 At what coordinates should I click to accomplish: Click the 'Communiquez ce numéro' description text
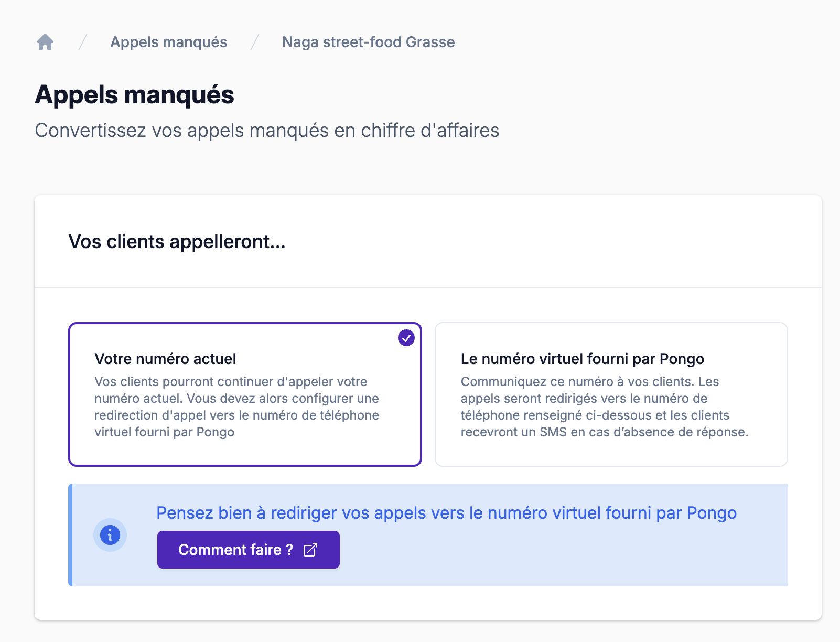click(604, 407)
